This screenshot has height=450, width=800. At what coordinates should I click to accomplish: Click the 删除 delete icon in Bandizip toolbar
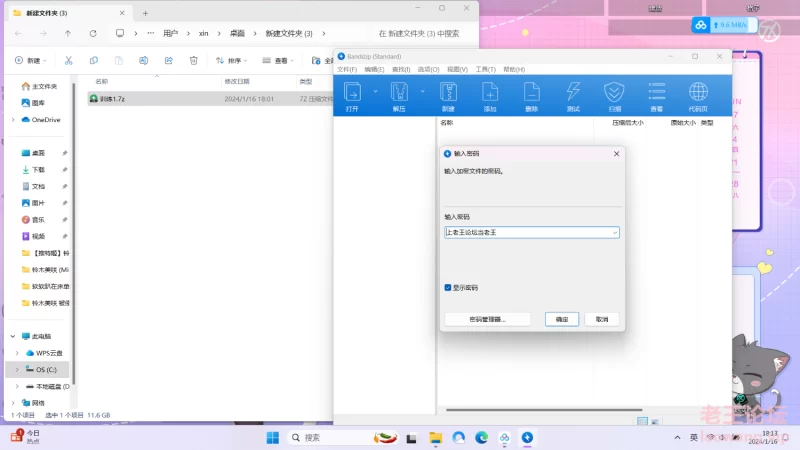pos(531,94)
